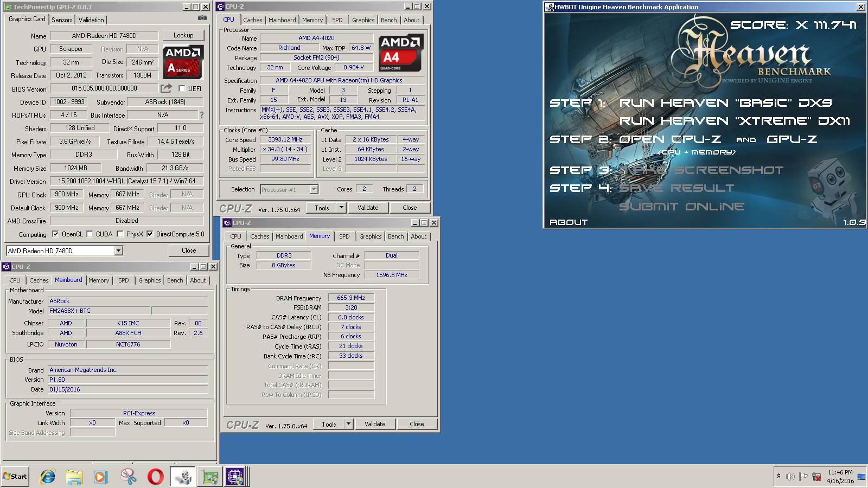
Task: Click RUN HEAVEN "BASIC" DX9 in HWBOT app
Action: [x=725, y=103]
